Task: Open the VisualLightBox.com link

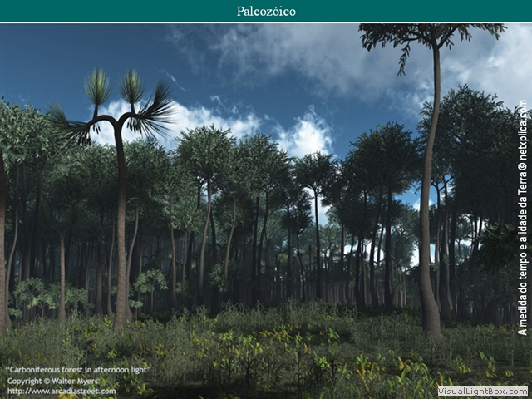Action: [482, 391]
